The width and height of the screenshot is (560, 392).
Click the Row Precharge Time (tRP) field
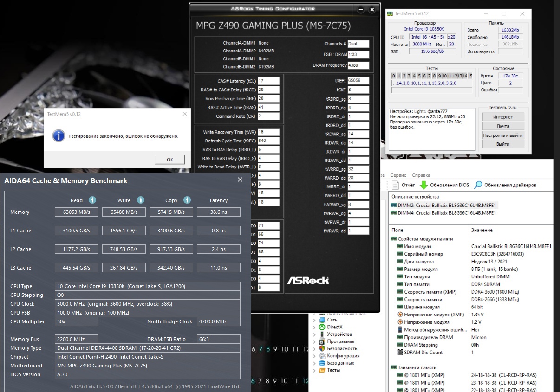point(268,98)
